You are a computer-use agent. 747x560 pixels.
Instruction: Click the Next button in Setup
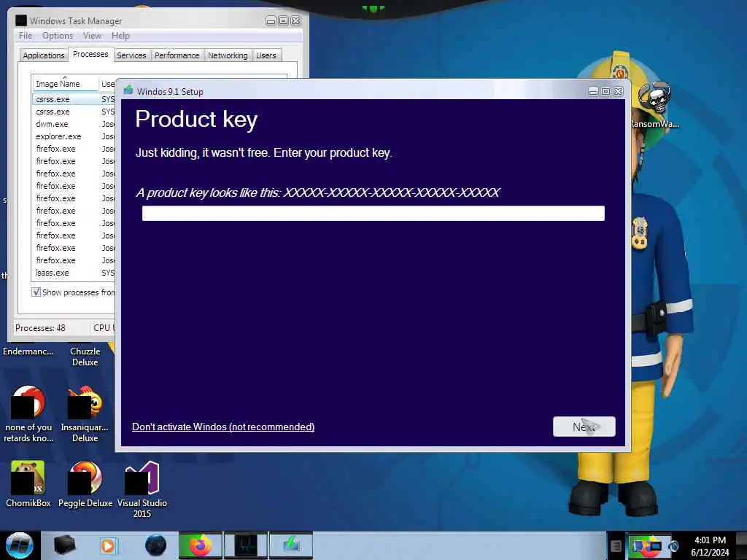pyautogui.click(x=584, y=427)
